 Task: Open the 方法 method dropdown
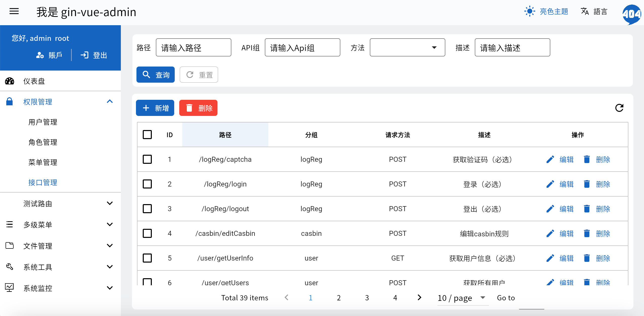click(x=407, y=48)
